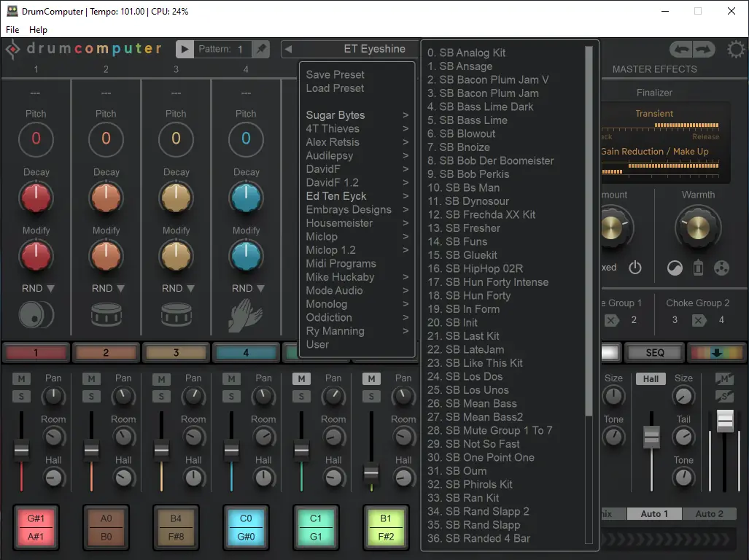Select the drum icon on channel 3
The width and height of the screenshot is (749, 560).
[176, 315]
